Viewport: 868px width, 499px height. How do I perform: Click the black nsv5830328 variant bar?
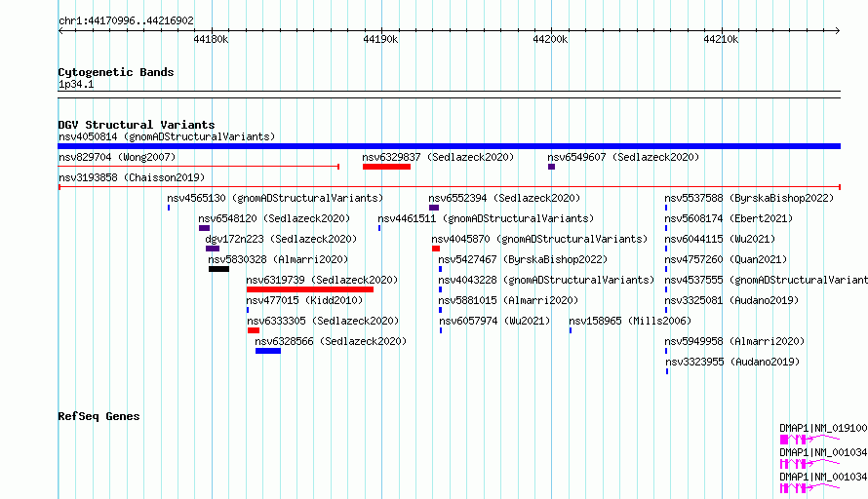pos(218,269)
